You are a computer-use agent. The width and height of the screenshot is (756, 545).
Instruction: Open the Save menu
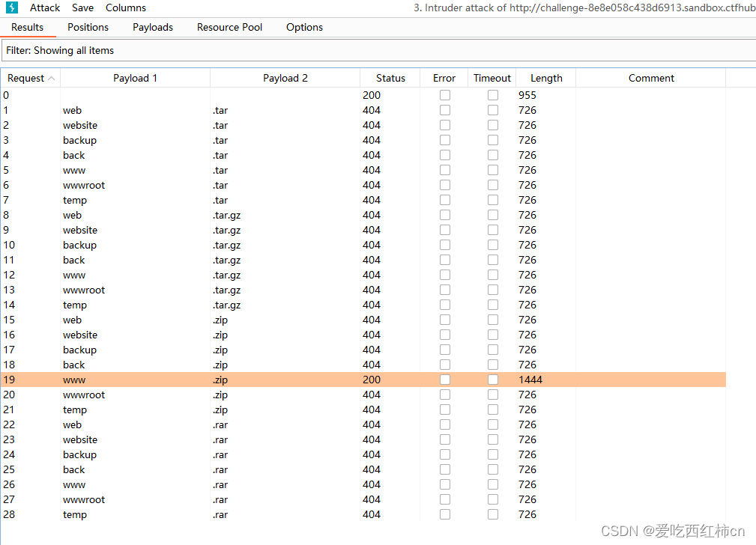click(x=82, y=7)
